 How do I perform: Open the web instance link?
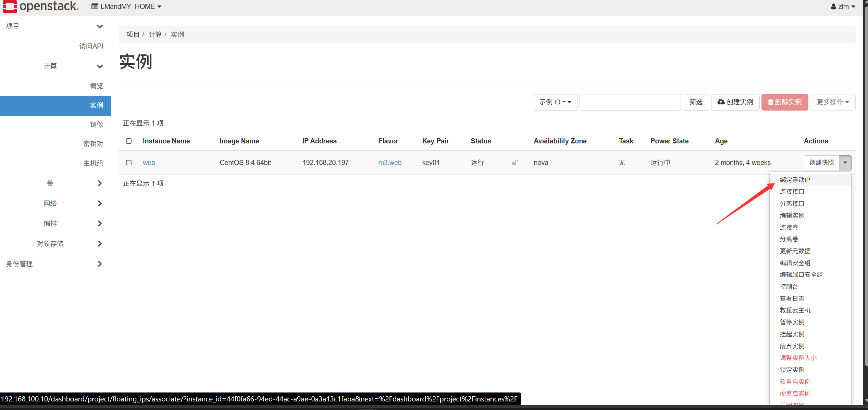coord(149,163)
